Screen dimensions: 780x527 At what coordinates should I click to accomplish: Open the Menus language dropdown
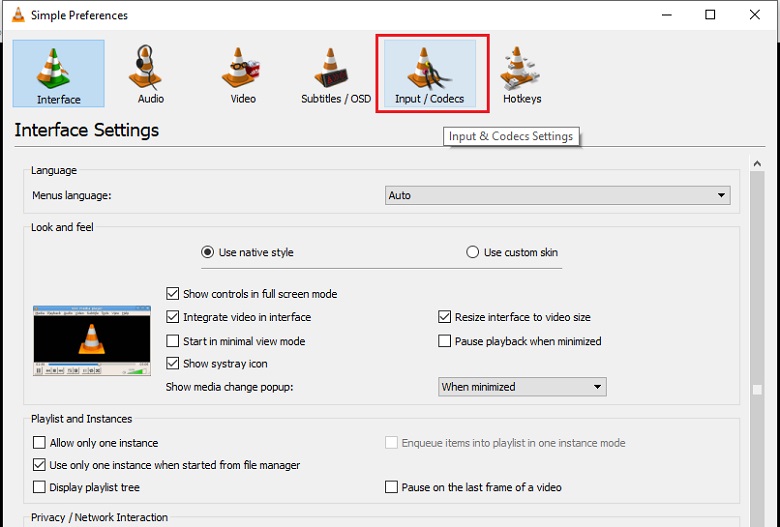pos(558,195)
